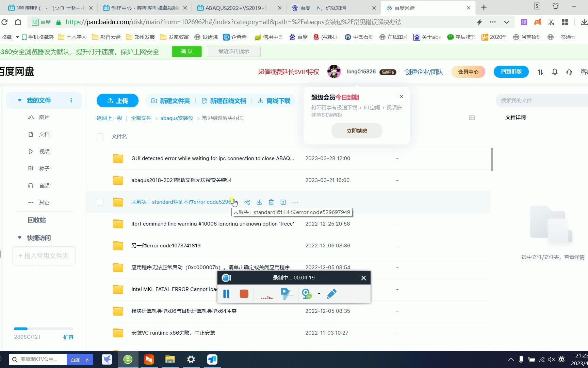Switch to 哔哩哔哩 干杯 browser tab

coord(50,8)
